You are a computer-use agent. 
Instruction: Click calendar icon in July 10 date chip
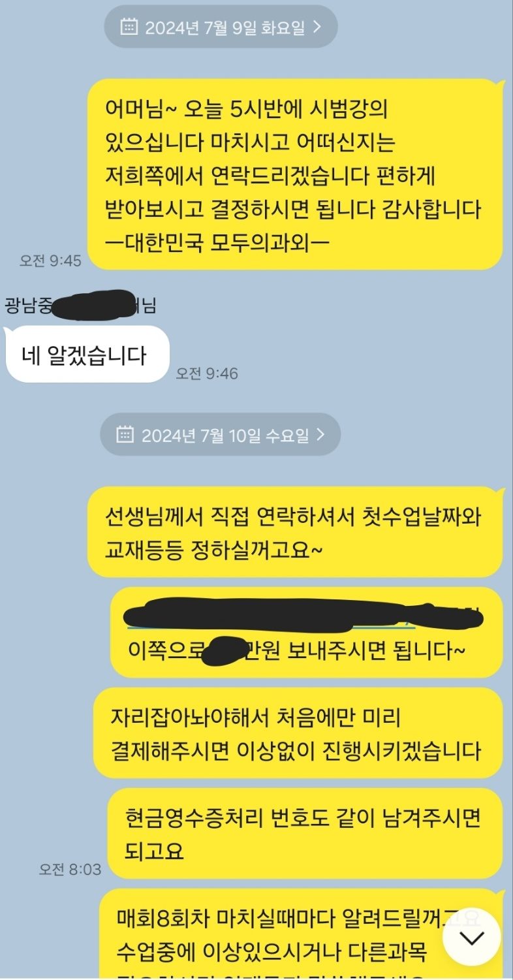[x=125, y=434]
